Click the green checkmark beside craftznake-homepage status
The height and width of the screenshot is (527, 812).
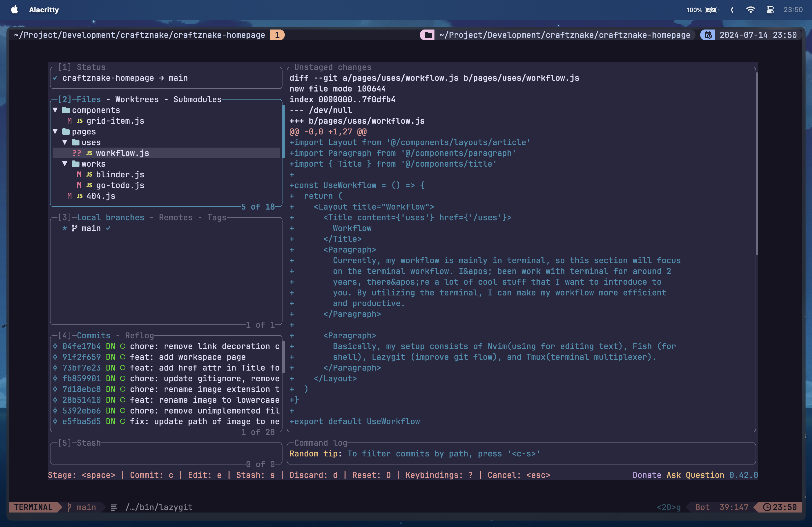[x=56, y=78]
